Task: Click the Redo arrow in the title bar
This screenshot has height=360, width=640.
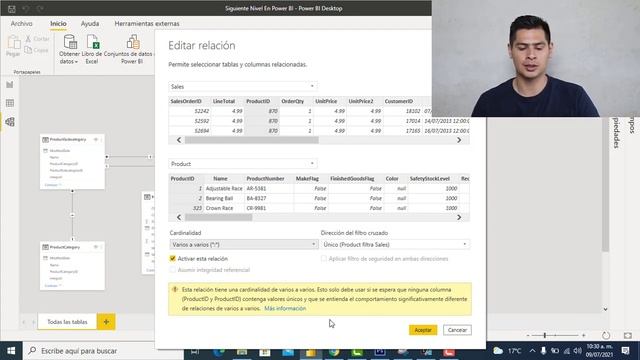Action: point(40,9)
